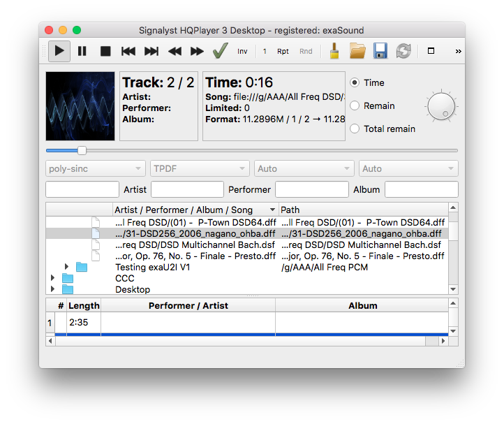Click the Artist filter input field
This screenshot has width=504, height=424.
coord(187,189)
